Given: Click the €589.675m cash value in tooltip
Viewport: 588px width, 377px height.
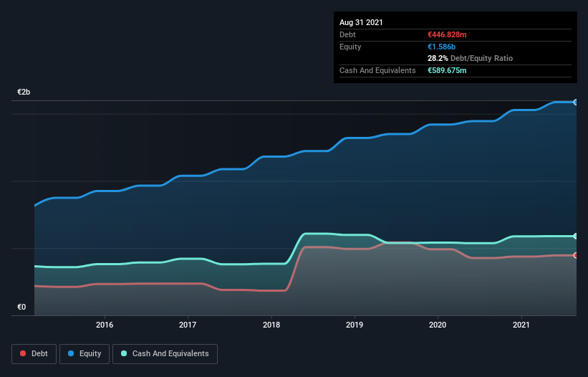Looking at the screenshot, I should 447,70.
